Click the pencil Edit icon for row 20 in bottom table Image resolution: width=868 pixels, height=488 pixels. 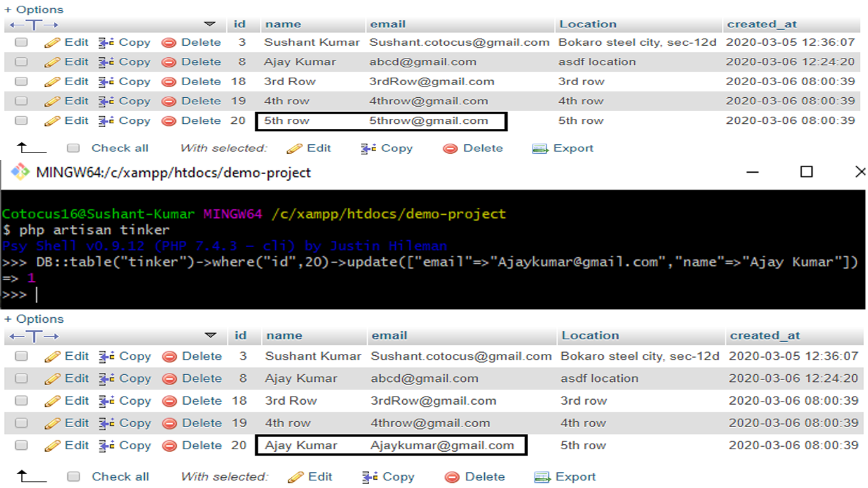pyautogui.click(x=53, y=446)
